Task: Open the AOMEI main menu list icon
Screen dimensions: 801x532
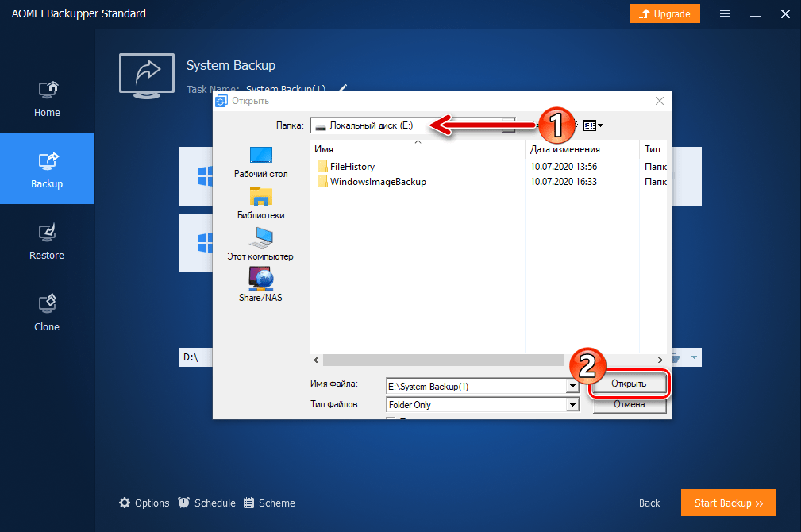Action: click(x=725, y=13)
